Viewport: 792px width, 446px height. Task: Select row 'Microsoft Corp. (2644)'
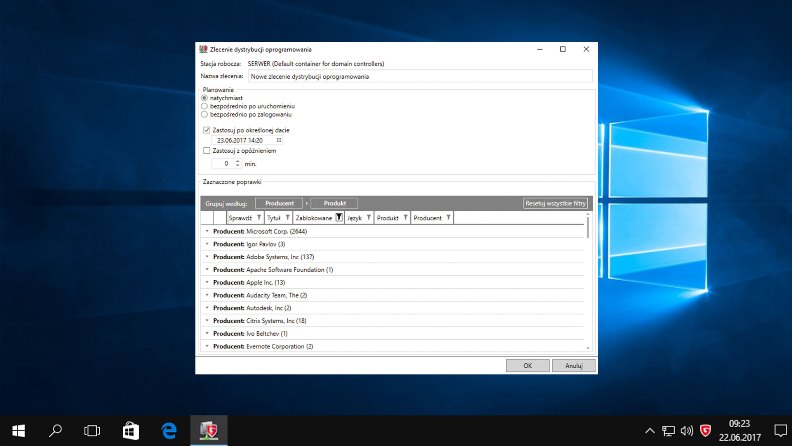[392, 231]
